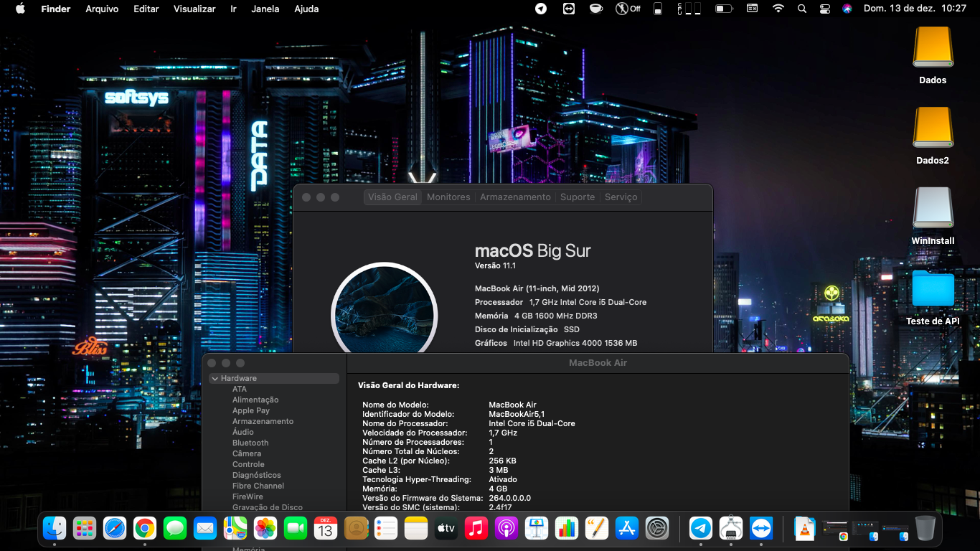Select the Teste de API desktop folder
980x551 pixels.
point(933,290)
